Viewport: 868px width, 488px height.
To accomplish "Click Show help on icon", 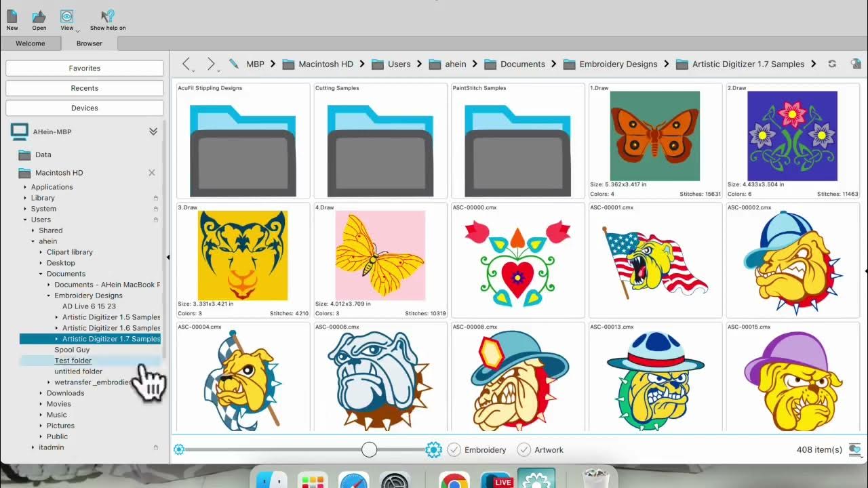I will (x=108, y=16).
